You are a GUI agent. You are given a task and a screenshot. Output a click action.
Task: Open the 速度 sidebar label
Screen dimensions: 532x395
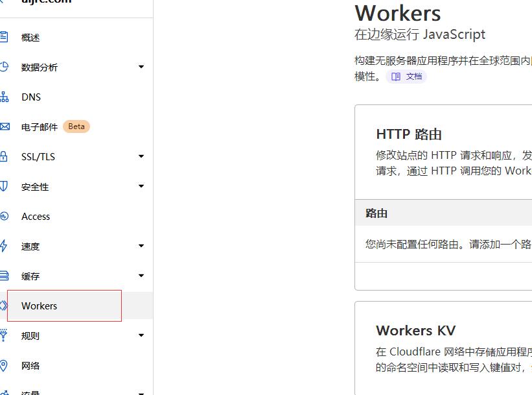(30, 246)
